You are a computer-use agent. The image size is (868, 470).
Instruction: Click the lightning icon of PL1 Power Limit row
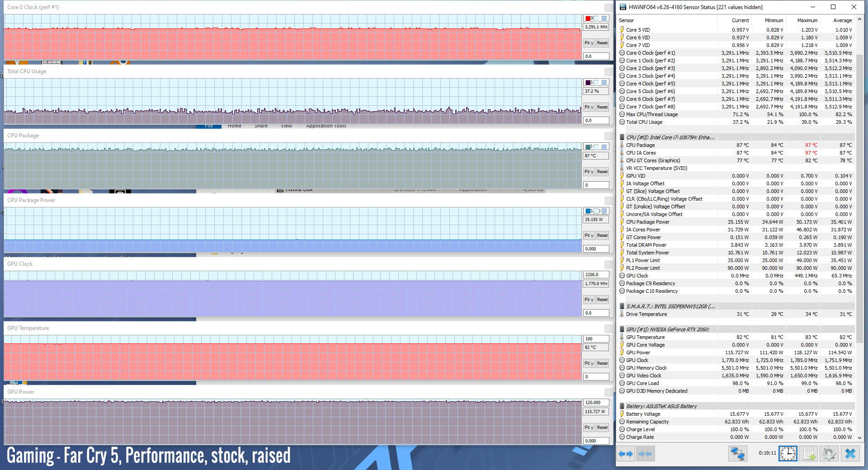(622, 260)
